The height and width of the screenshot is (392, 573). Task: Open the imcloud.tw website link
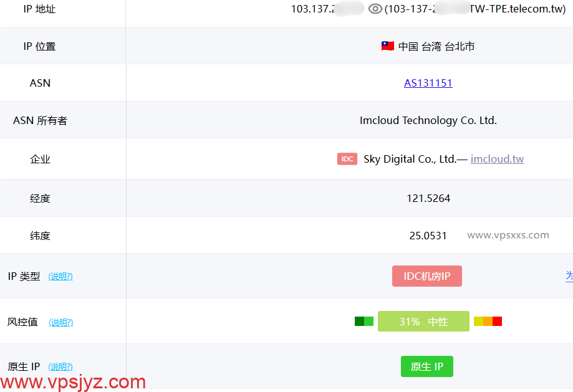point(497,159)
